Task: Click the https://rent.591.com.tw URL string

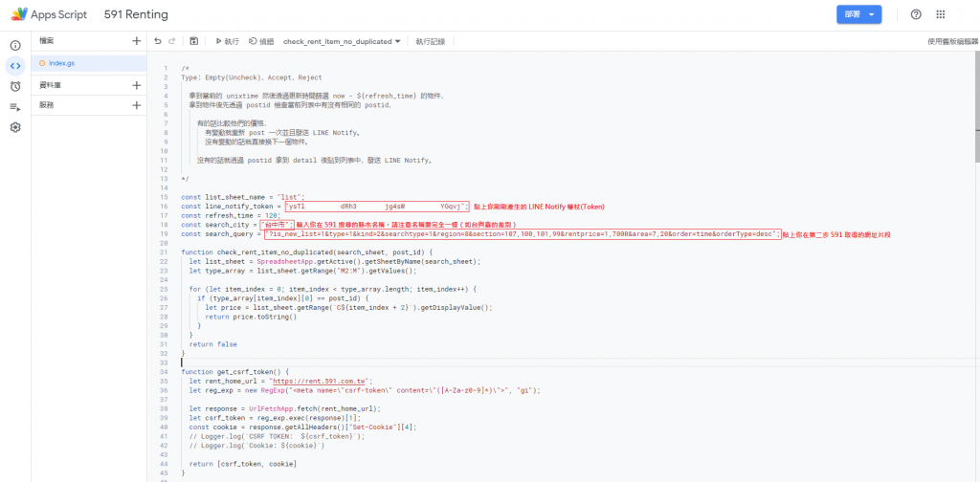Action: pos(321,381)
